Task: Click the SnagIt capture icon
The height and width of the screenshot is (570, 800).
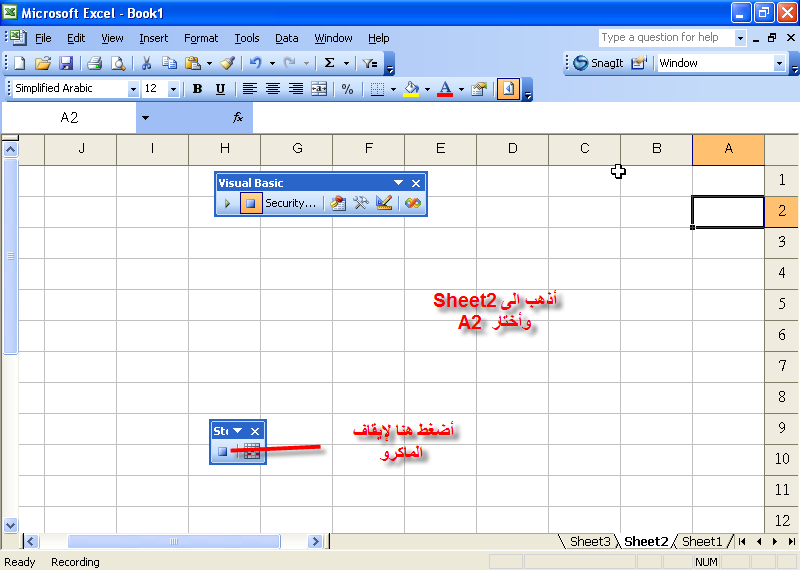Action: click(x=581, y=63)
